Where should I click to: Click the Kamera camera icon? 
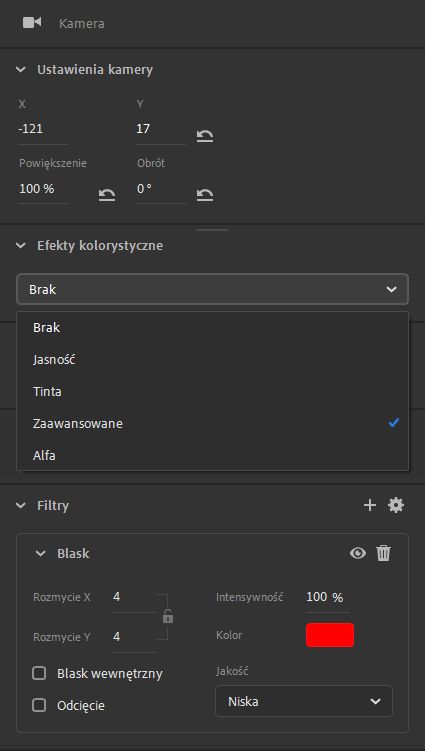tap(32, 23)
